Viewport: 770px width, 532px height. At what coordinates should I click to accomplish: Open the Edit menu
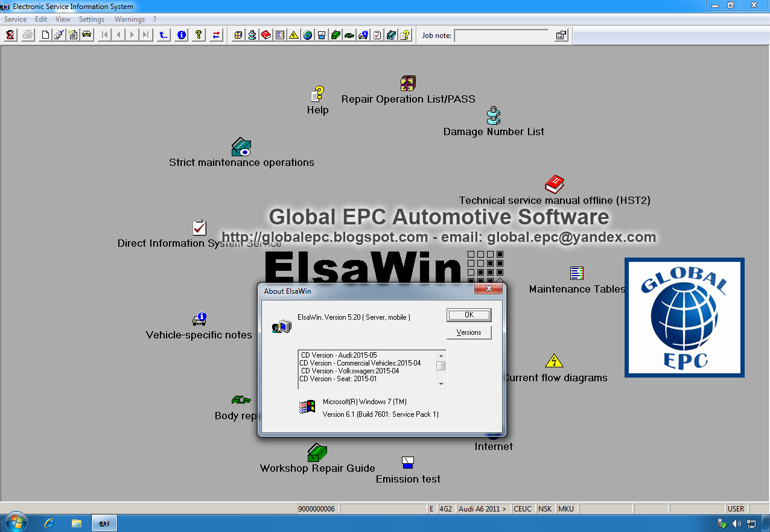(x=41, y=19)
